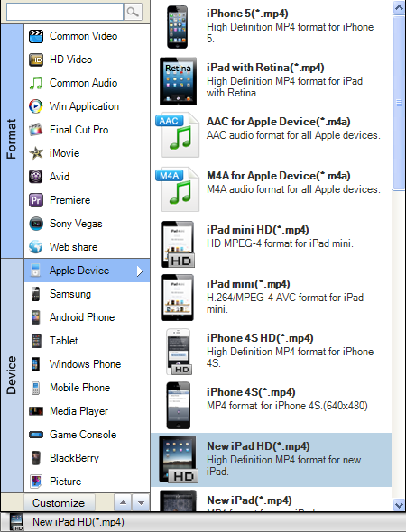Expand the Apple Device submenu arrow
Viewport: 406px width, 532px height.
click(140, 271)
